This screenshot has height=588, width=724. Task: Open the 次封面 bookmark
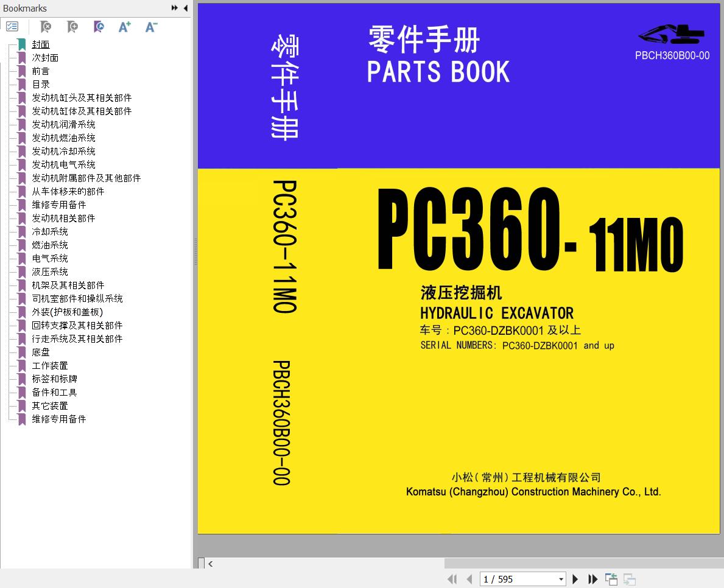(45, 58)
